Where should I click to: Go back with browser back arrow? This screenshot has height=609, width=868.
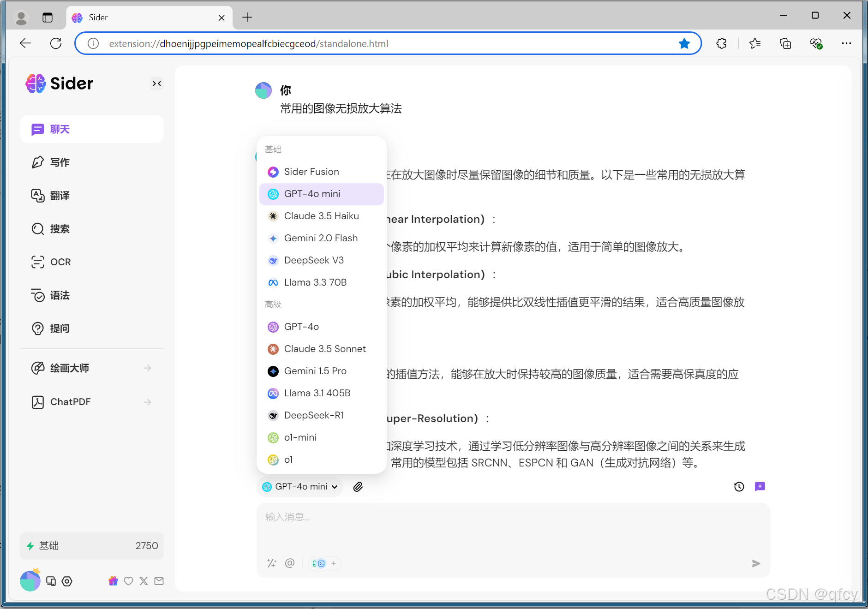point(25,43)
